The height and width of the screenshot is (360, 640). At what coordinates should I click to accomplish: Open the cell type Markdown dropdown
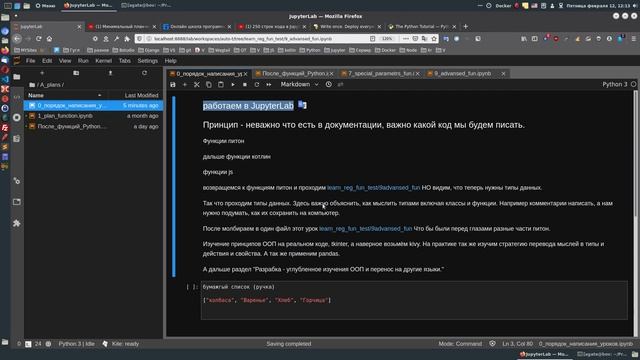click(299, 84)
